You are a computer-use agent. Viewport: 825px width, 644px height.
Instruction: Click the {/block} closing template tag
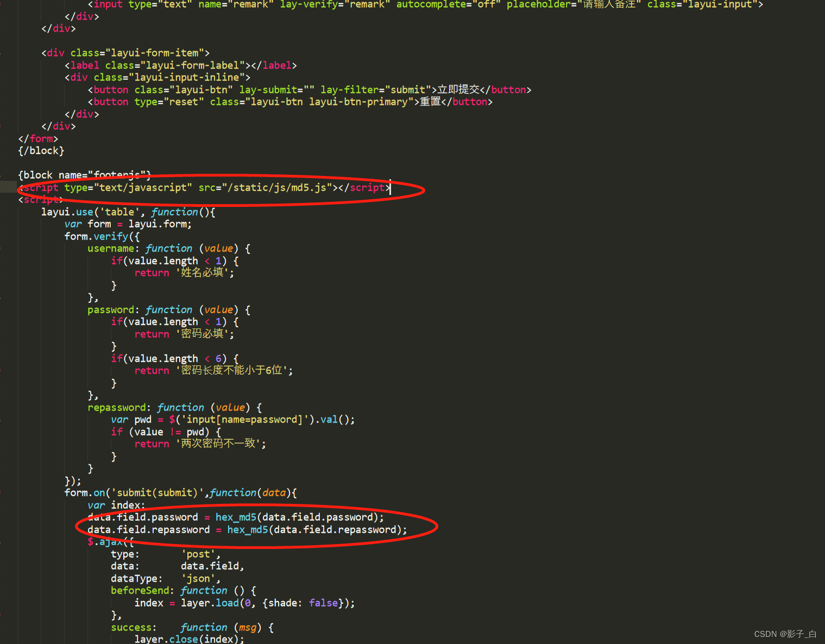tap(41, 150)
